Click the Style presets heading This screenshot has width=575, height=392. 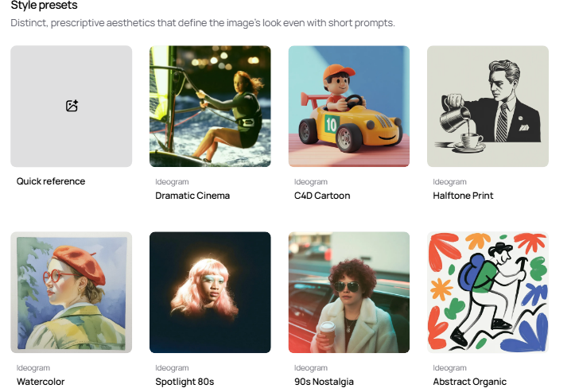[x=44, y=5]
